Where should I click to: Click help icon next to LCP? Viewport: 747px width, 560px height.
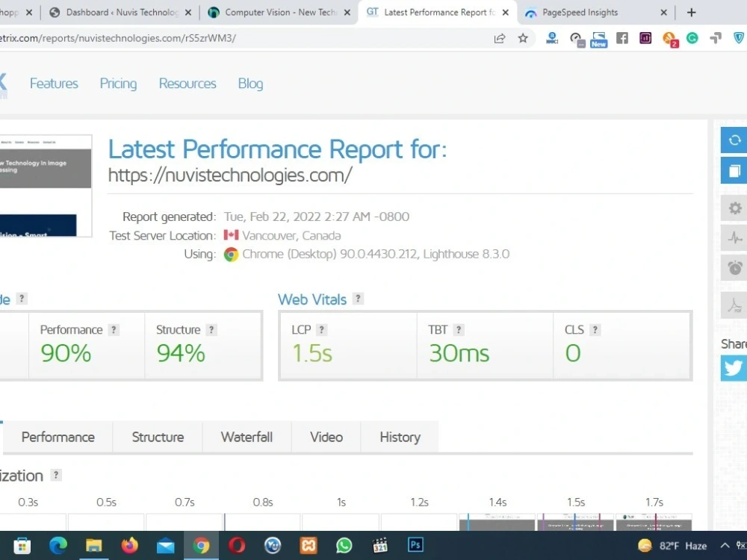[321, 329]
